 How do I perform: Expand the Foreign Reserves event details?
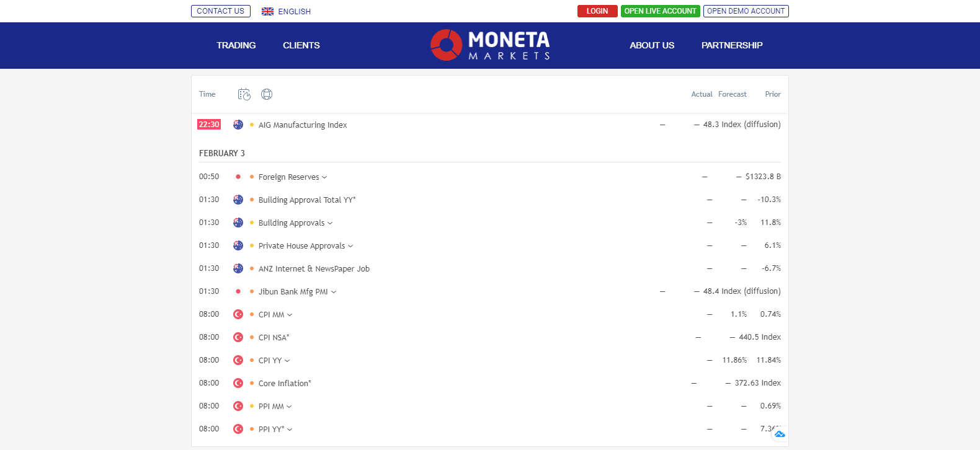[325, 177]
